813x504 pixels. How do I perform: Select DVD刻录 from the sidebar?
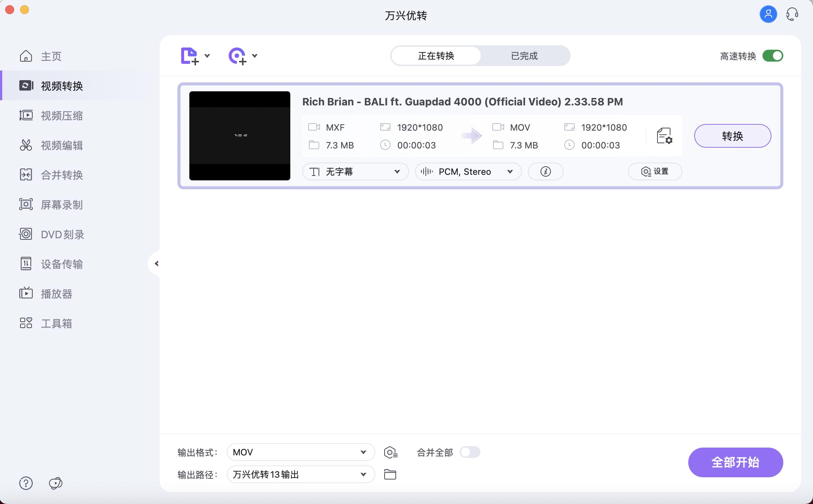tap(62, 234)
